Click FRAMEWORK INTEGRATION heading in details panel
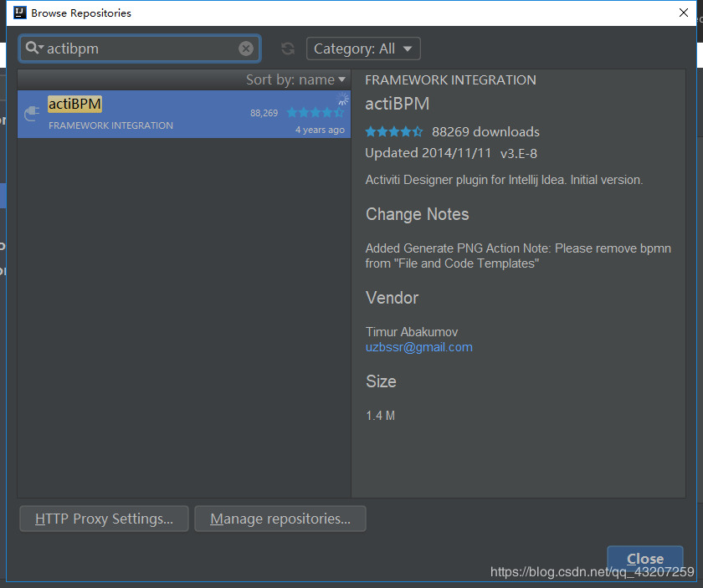The width and height of the screenshot is (703, 588). pos(450,79)
